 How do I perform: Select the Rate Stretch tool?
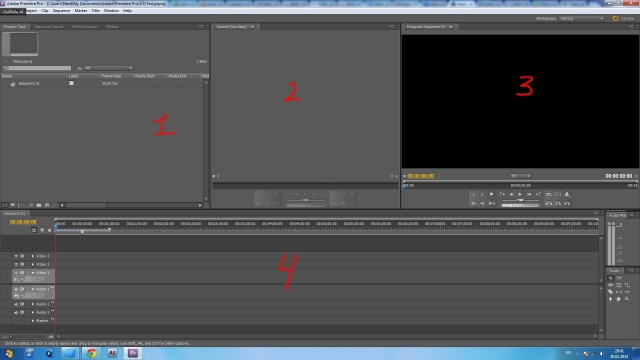tap(627, 285)
